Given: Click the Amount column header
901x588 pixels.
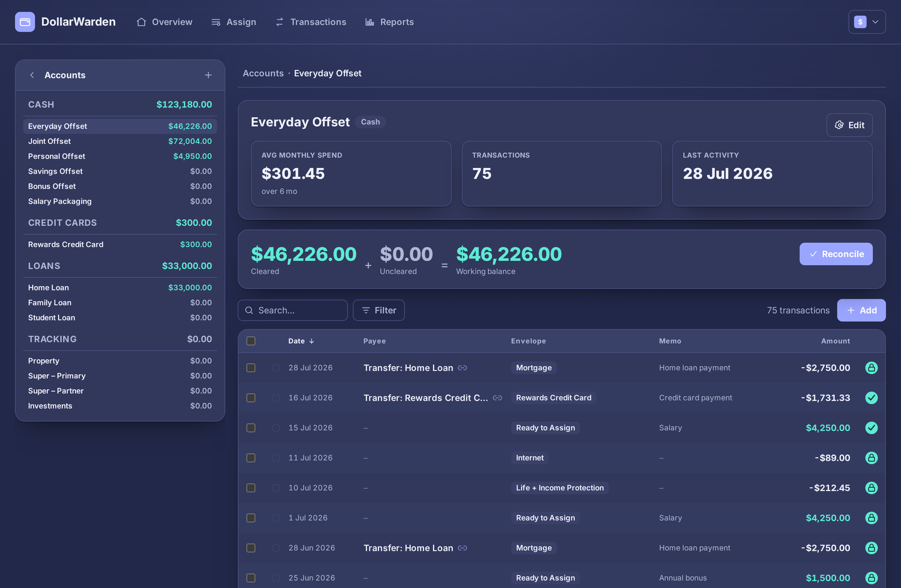Looking at the screenshot, I should point(836,341).
